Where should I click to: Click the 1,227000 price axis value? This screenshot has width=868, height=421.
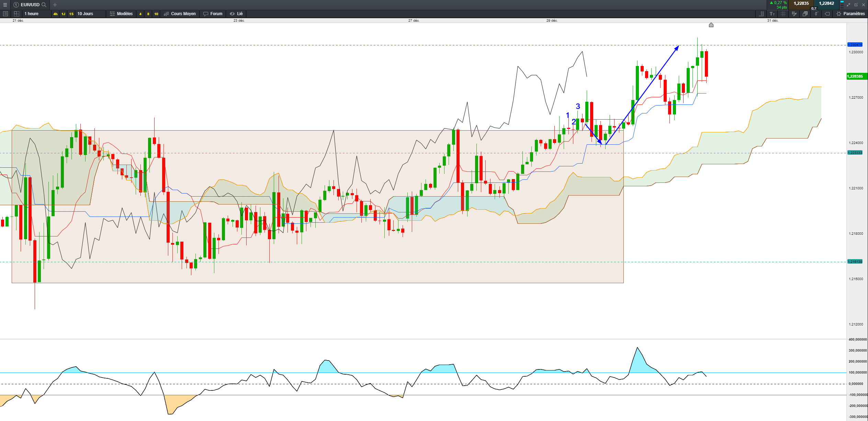(x=856, y=98)
